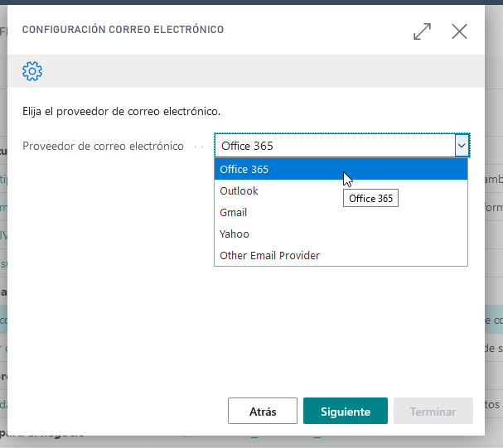Click the label Proveedor de correo electrónico
Screen dimensions: 503x448
[x=103, y=146]
